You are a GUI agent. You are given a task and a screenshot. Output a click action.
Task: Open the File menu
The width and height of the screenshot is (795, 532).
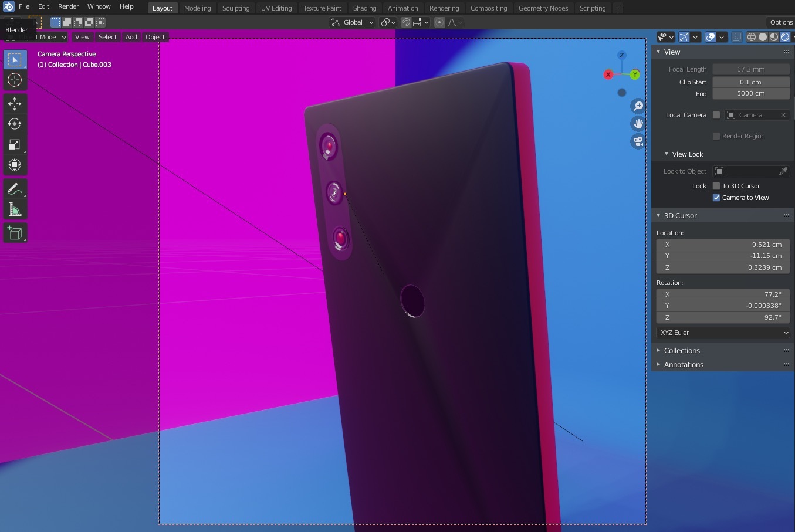[x=24, y=6]
